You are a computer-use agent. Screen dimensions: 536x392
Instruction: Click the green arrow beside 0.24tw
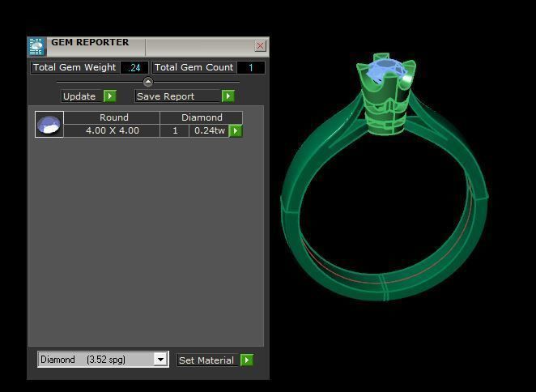(x=236, y=130)
